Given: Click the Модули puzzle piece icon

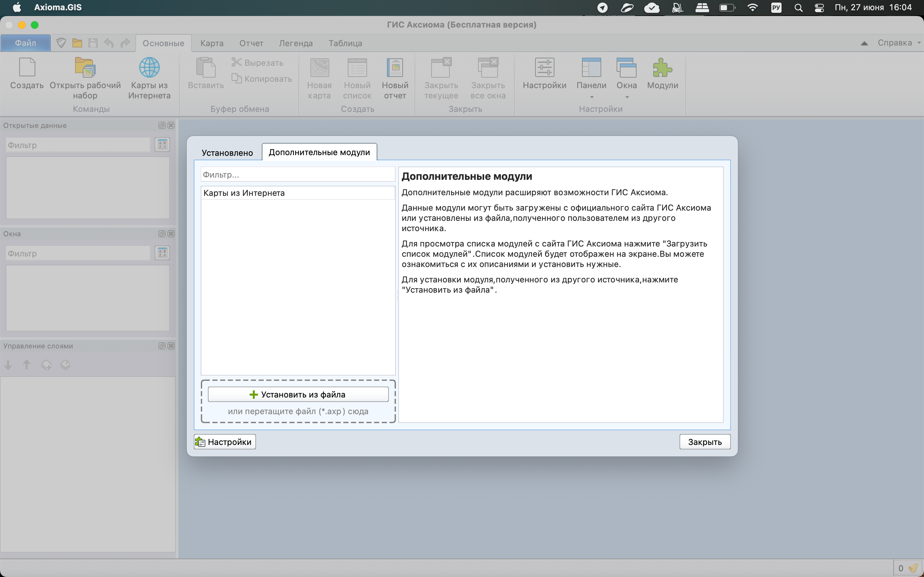Looking at the screenshot, I should pyautogui.click(x=662, y=68).
